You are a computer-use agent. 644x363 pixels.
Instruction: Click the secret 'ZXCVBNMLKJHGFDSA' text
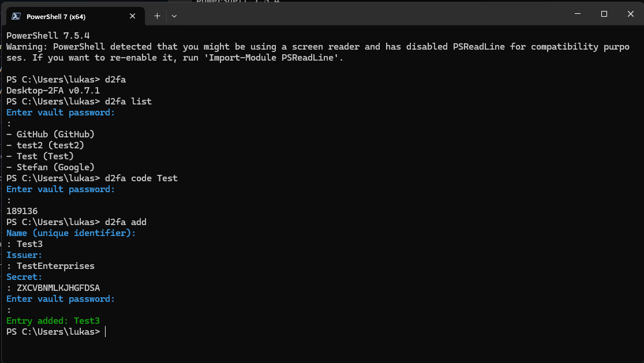pos(57,287)
